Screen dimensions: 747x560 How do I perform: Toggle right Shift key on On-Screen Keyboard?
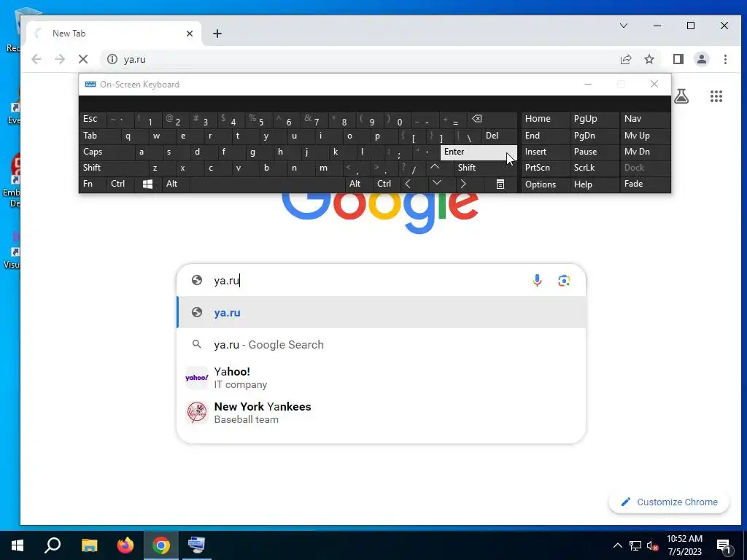click(x=485, y=168)
